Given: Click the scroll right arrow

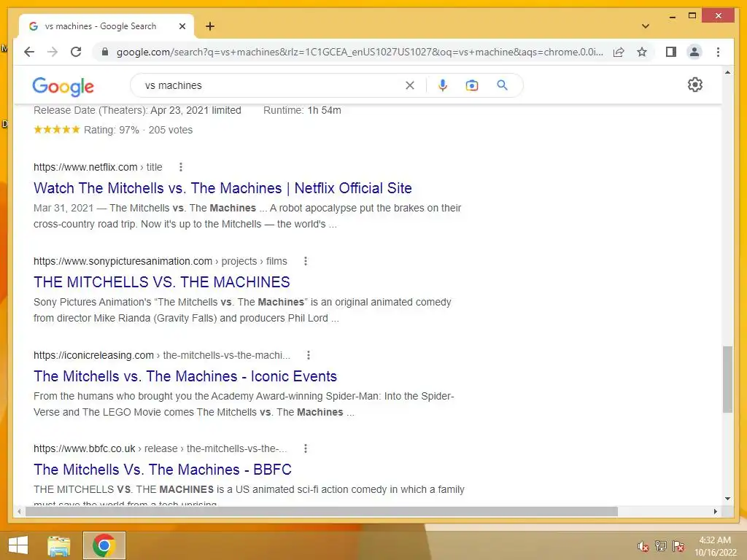Looking at the screenshot, I should coord(715,511).
